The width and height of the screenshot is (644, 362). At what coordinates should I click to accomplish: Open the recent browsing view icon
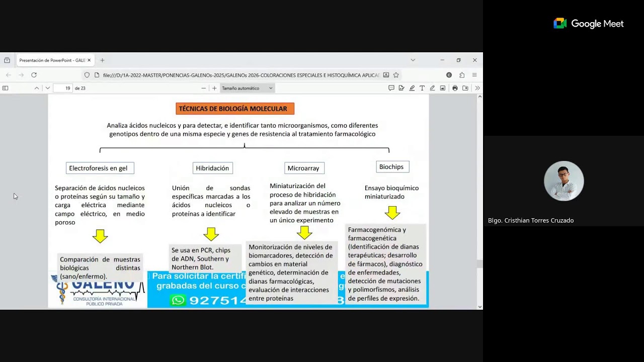7,60
